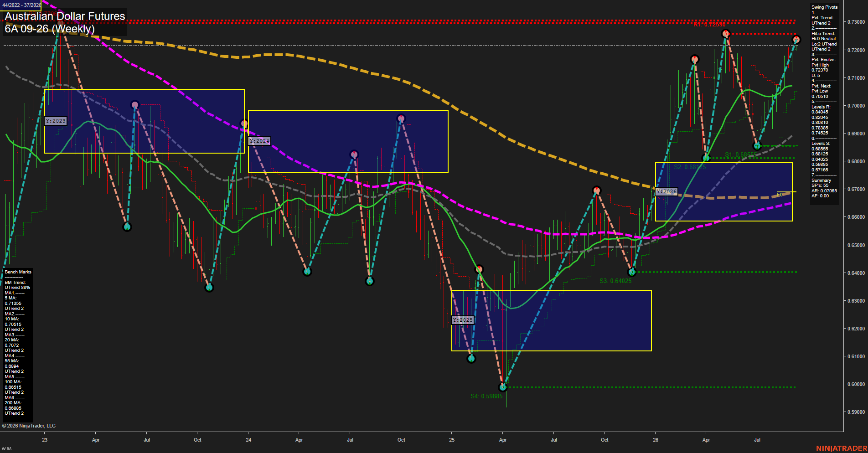Click the Lo:2 UTrend reading
868x453 pixels.
(x=824, y=44)
